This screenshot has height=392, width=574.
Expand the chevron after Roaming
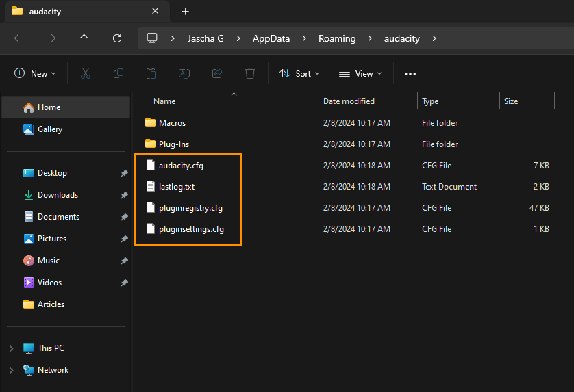(x=370, y=38)
